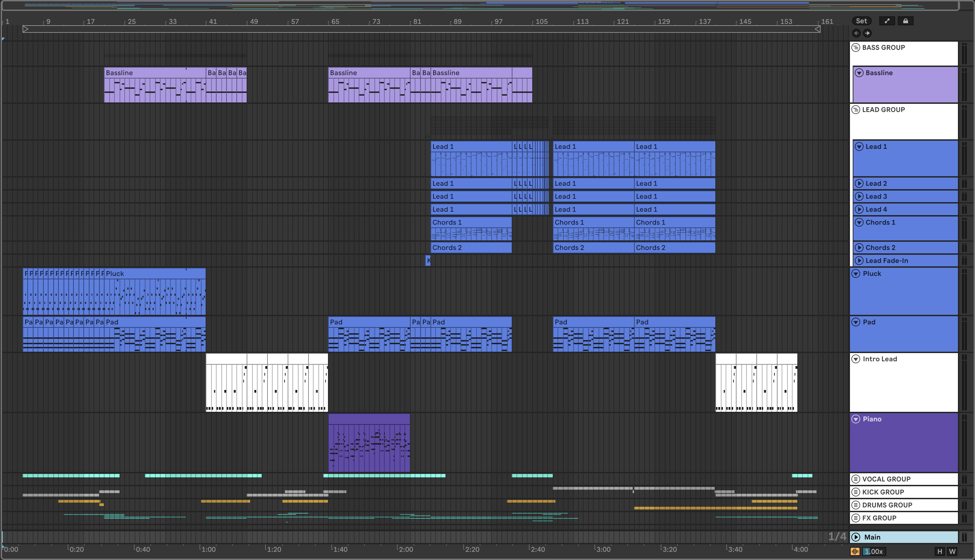The width and height of the screenshot is (975, 560).
Task: Toggle the automation mode button
Action: point(887,21)
